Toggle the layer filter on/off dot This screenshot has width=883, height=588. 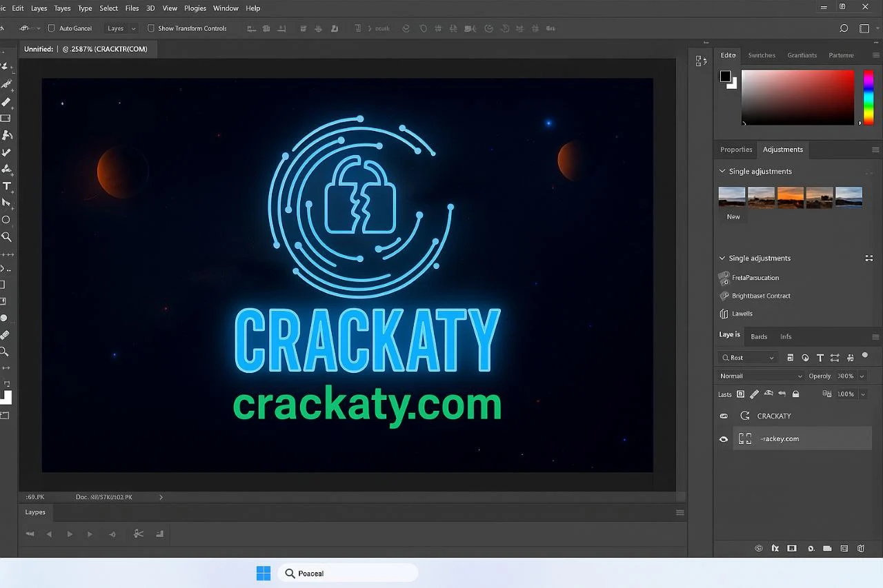(865, 356)
